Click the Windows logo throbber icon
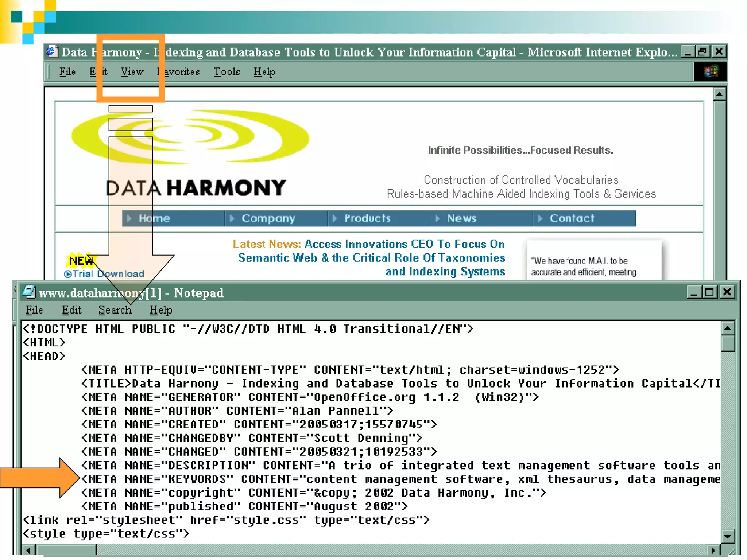Viewport: 747px width, 560px height. pyautogui.click(x=710, y=71)
